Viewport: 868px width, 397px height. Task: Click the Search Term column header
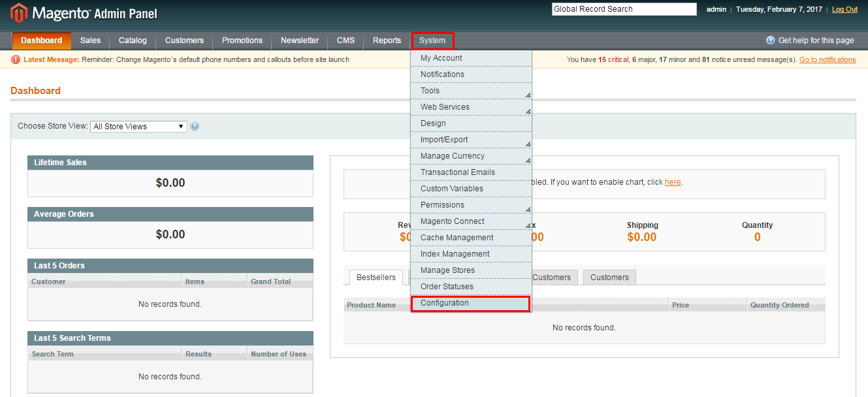(105, 354)
